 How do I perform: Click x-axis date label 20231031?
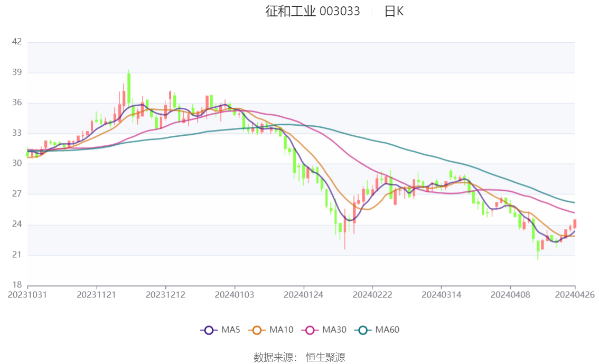tap(27, 295)
